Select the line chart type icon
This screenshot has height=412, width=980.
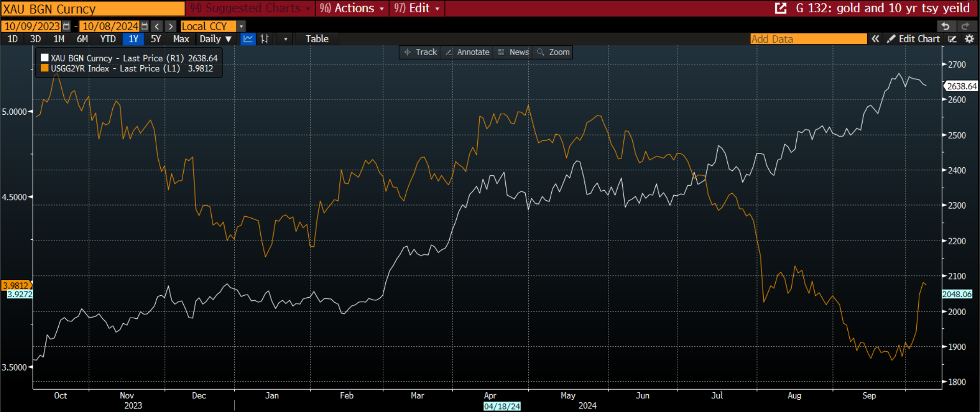(x=248, y=39)
